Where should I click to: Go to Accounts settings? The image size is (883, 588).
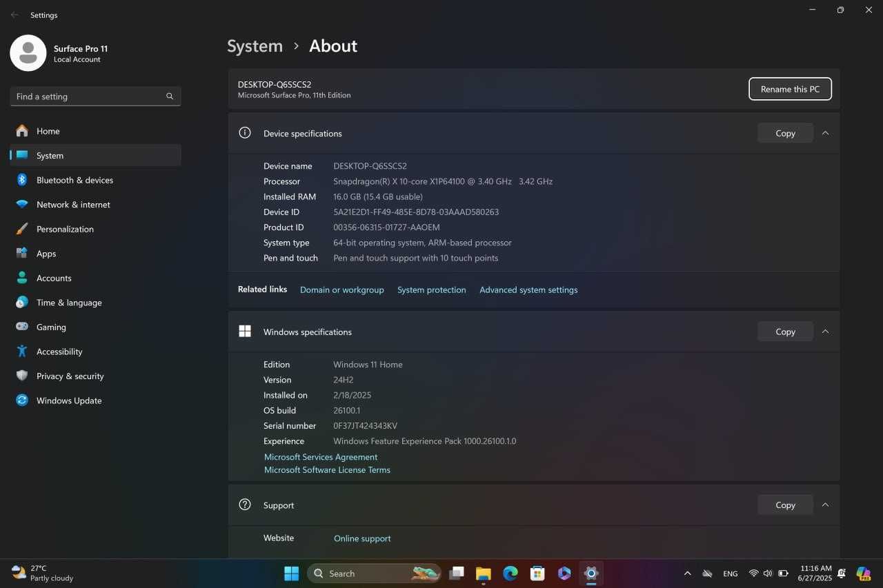click(x=95, y=278)
